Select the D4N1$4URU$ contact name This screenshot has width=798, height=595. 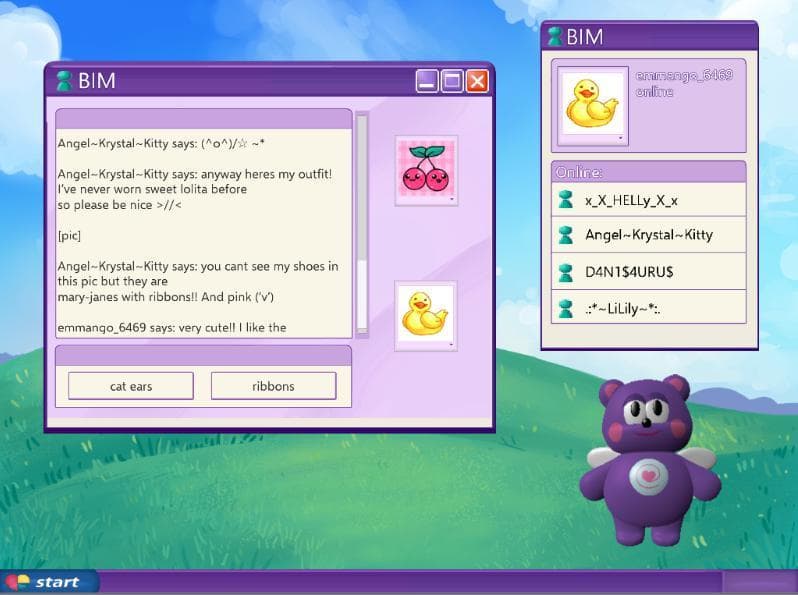coord(629,272)
